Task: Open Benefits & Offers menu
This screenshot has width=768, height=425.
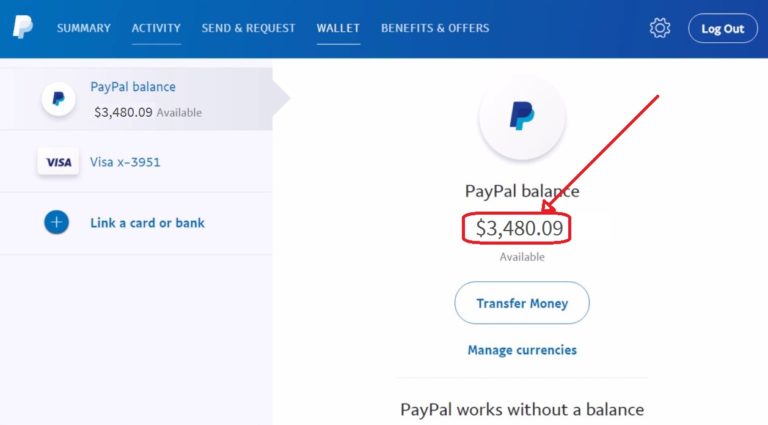Action: point(435,28)
